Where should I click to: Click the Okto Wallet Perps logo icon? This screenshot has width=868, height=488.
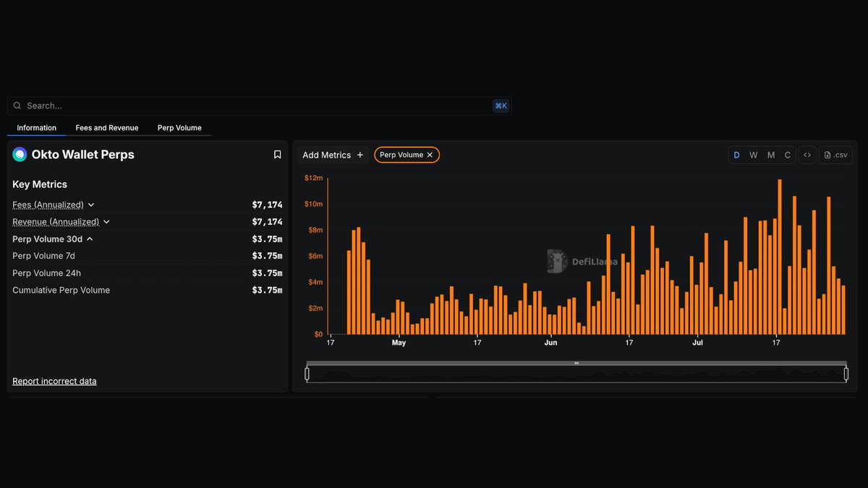tap(20, 155)
